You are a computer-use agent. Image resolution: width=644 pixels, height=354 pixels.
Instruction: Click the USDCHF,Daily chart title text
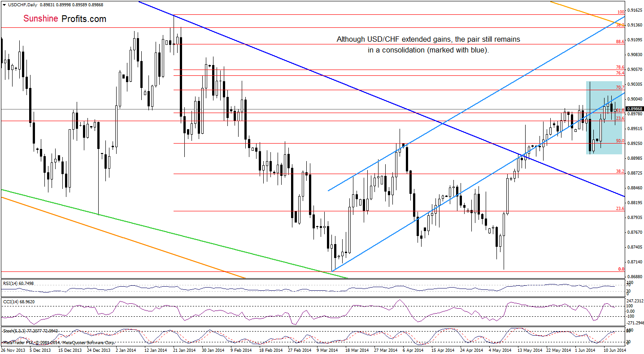click(x=22, y=4)
